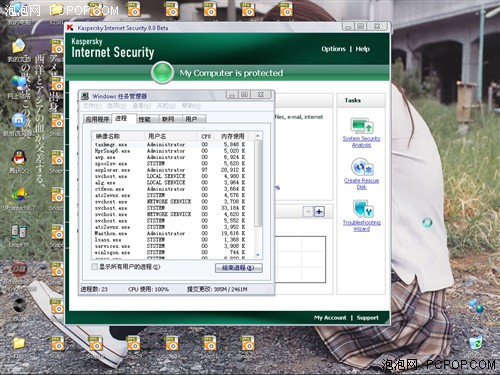This screenshot has width=500, height=375.
Task: Click Troubleshooting Wizard link text
Action: coord(362,226)
